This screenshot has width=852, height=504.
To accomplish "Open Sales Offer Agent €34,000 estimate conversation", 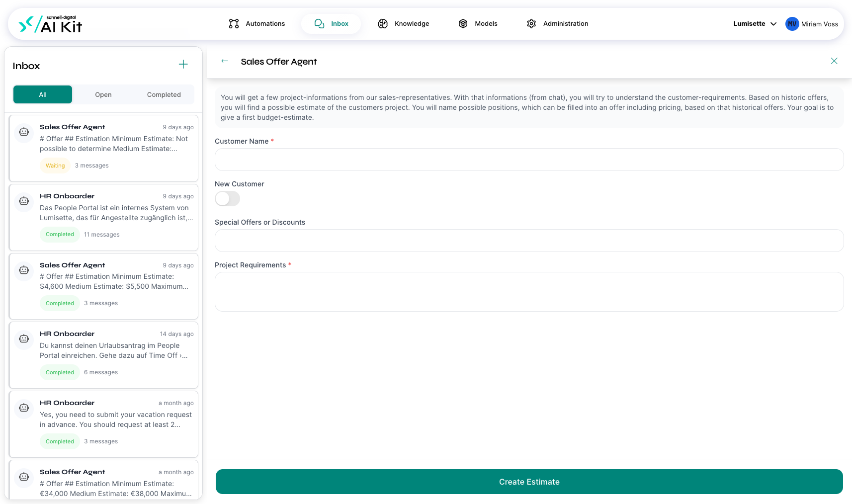I will [x=103, y=480].
